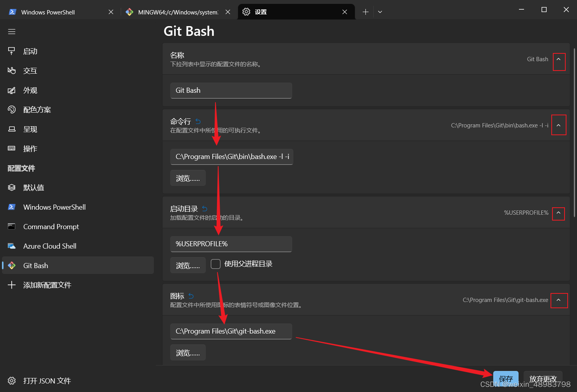577x392 pixels.
Task: Click the 交互 pointer icon in sidebar
Action: [x=12, y=71]
